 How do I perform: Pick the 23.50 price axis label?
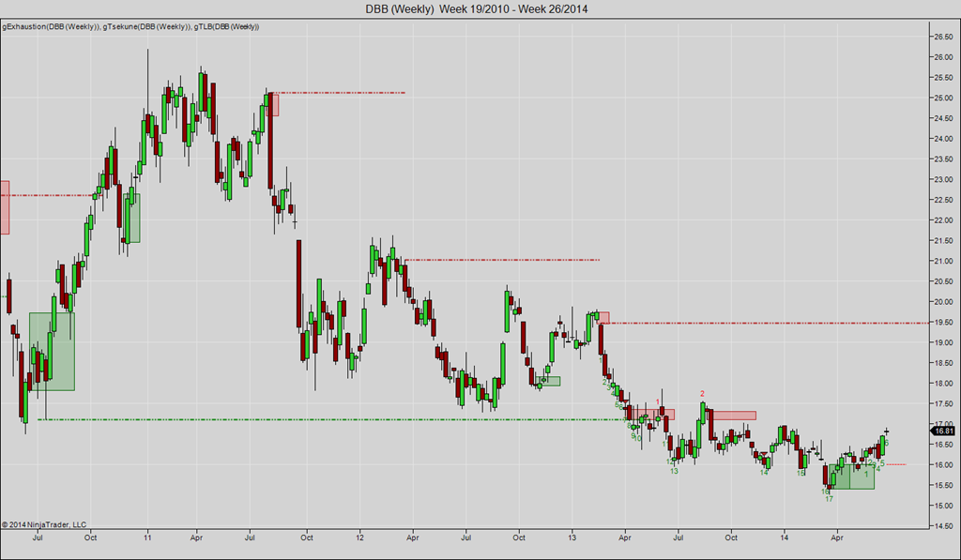click(942, 159)
